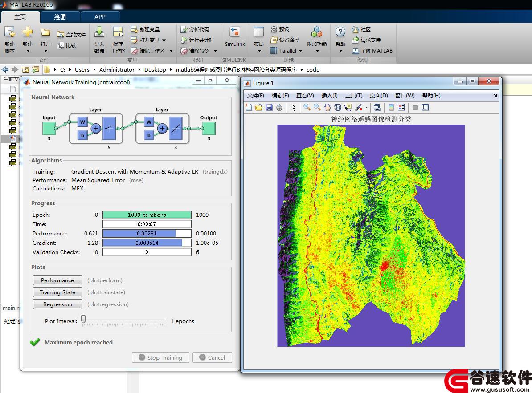532x393 pixels.
Task: Go up one folder level icon
Action: [x=25, y=69]
